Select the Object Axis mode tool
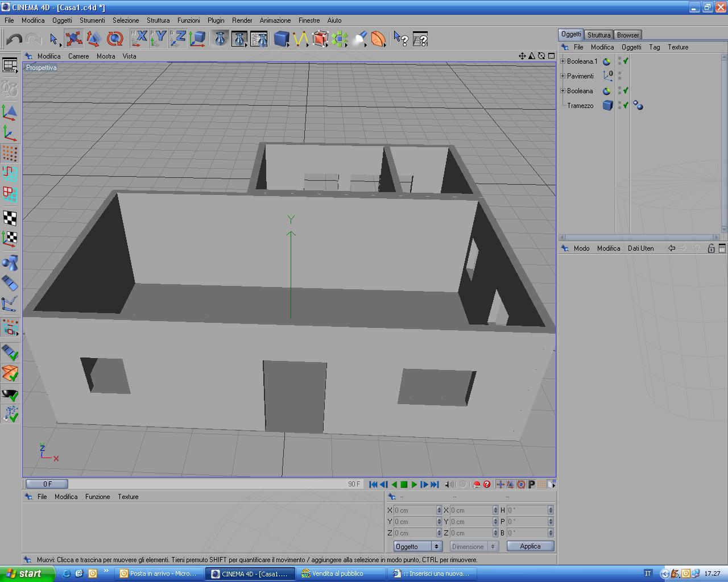This screenshot has height=582, width=728. coord(10,133)
